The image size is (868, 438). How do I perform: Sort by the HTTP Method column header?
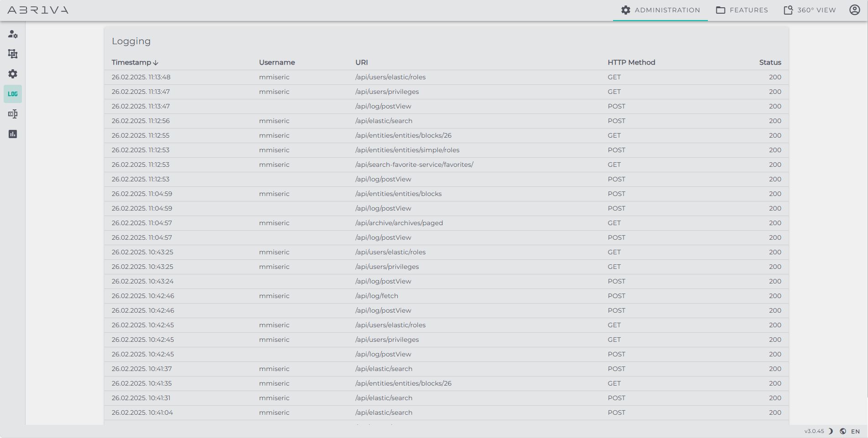pos(631,62)
